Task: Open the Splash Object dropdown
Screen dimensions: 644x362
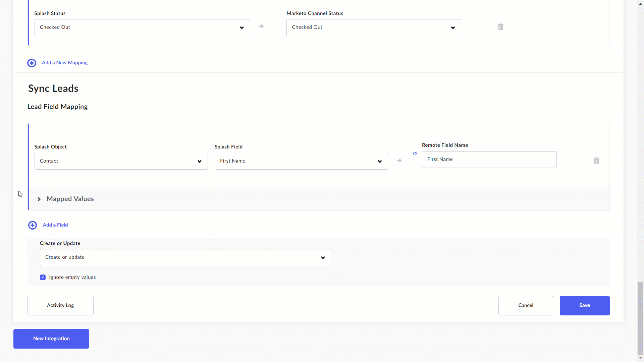Action: [x=121, y=161]
